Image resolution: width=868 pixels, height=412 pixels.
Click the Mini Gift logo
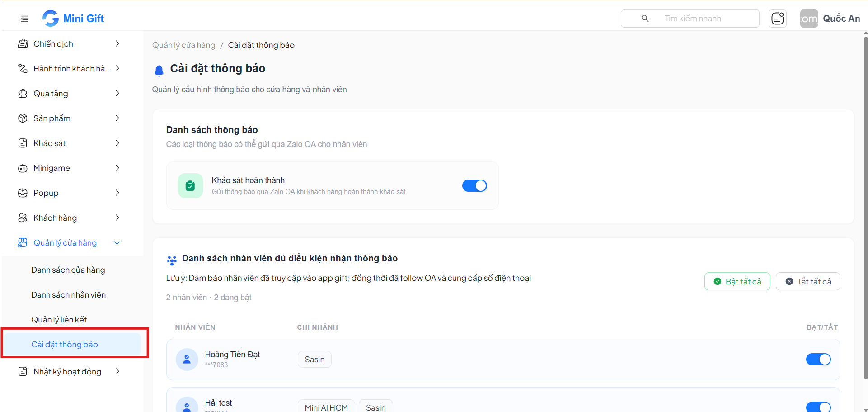(x=73, y=19)
